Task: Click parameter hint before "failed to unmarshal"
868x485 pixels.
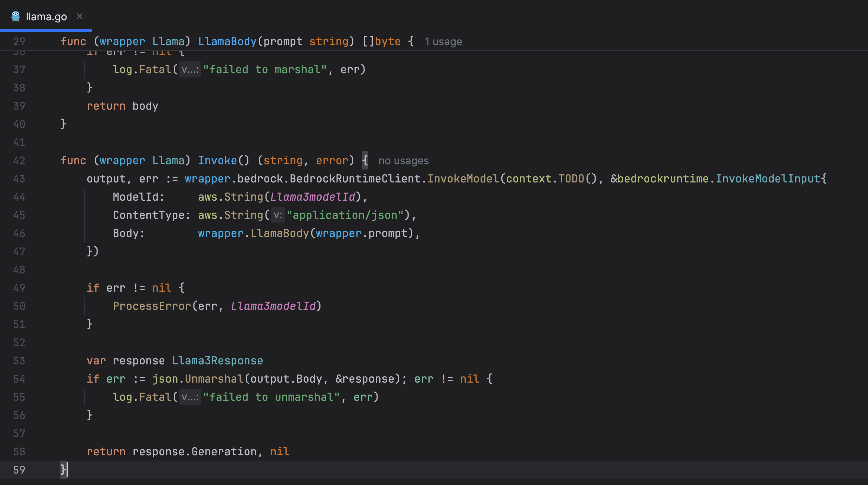Action: coord(190,397)
